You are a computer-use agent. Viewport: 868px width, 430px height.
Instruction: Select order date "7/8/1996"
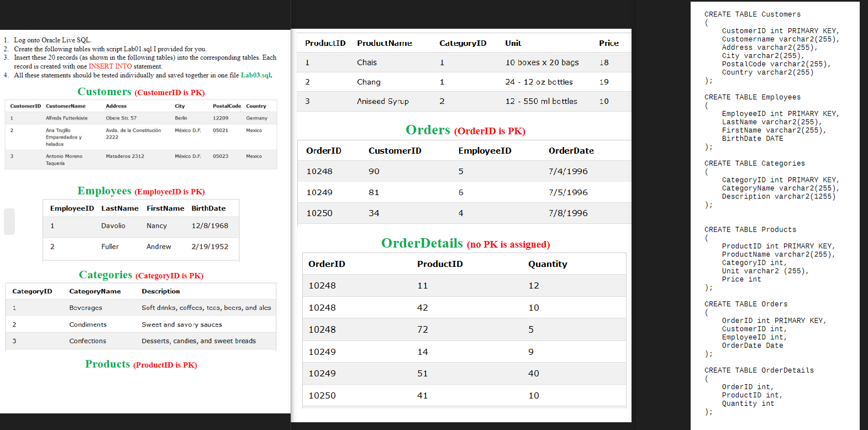(x=568, y=213)
